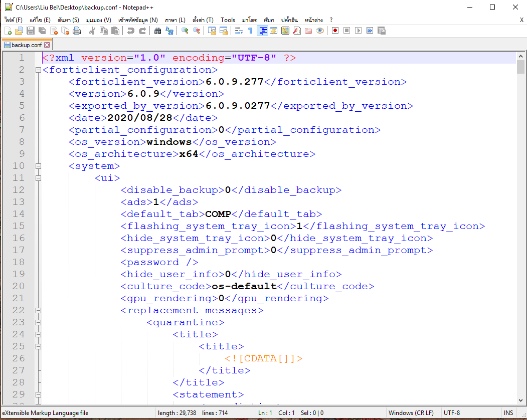
Task: Open the Function List icon
Action: click(x=297, y=31)
